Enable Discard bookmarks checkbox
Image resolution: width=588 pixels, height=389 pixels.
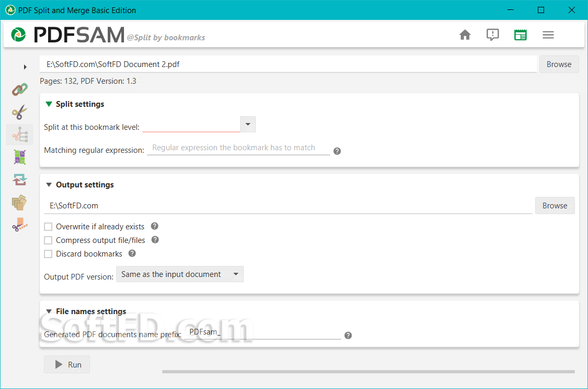coord(48,254)
